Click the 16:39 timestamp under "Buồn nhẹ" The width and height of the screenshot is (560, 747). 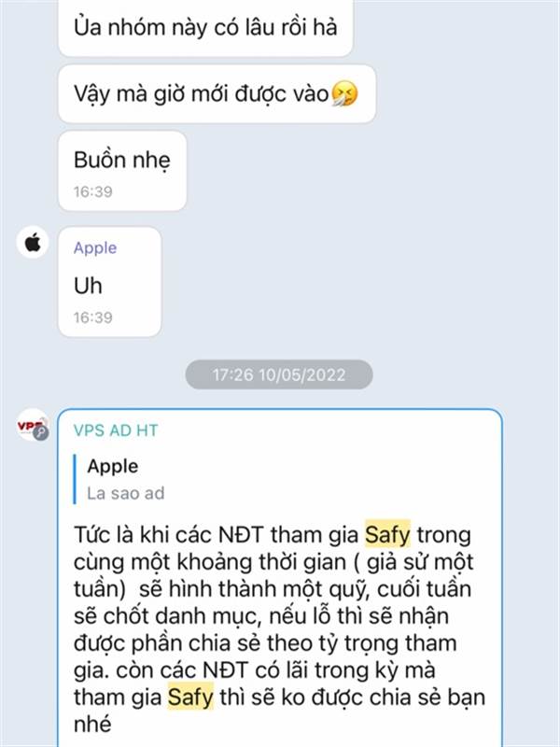(92, 191)
